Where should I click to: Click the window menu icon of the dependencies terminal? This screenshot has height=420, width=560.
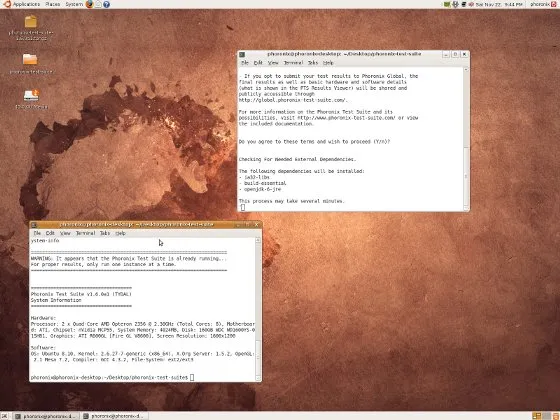[x=242, y=54]
